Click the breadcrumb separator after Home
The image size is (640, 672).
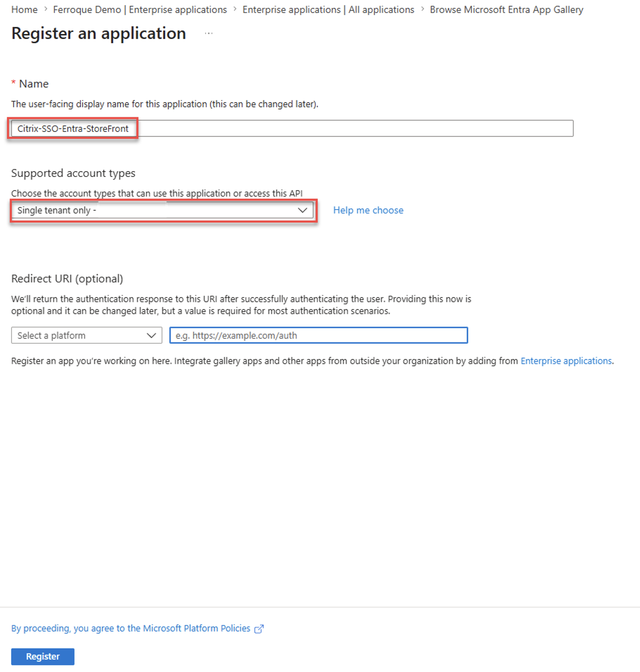[x=45, y=9]
